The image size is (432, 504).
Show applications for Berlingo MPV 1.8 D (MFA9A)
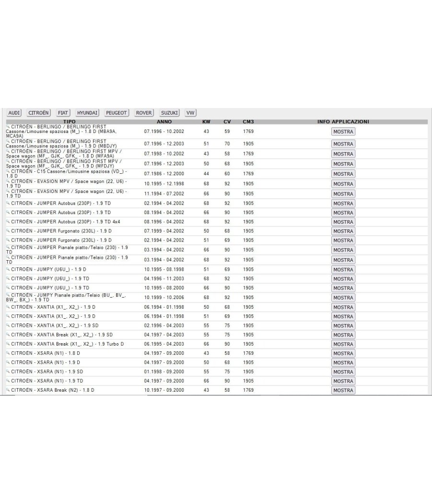click(x=343, y=154)
